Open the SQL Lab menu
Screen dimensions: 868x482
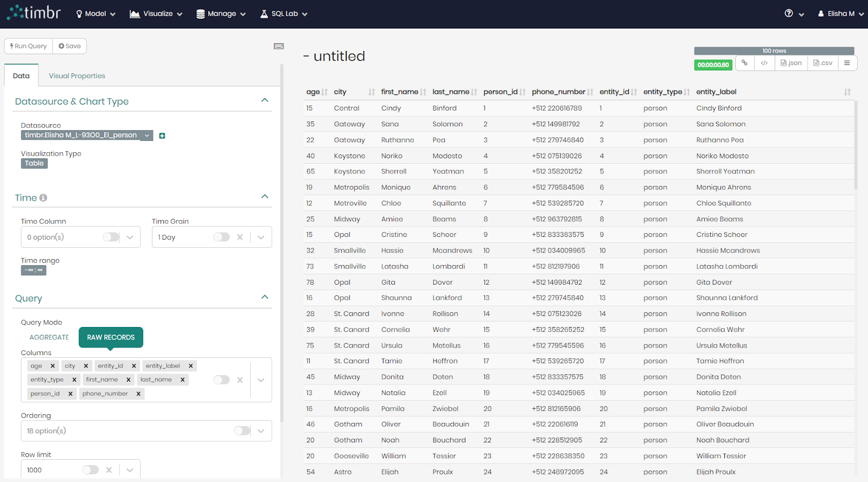click(x=284, y=14)
